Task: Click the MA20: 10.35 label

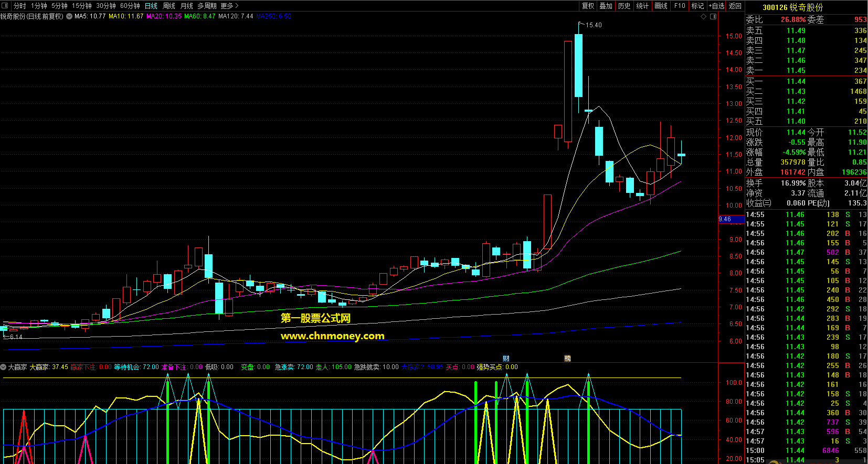Action: tap(164, 16)
